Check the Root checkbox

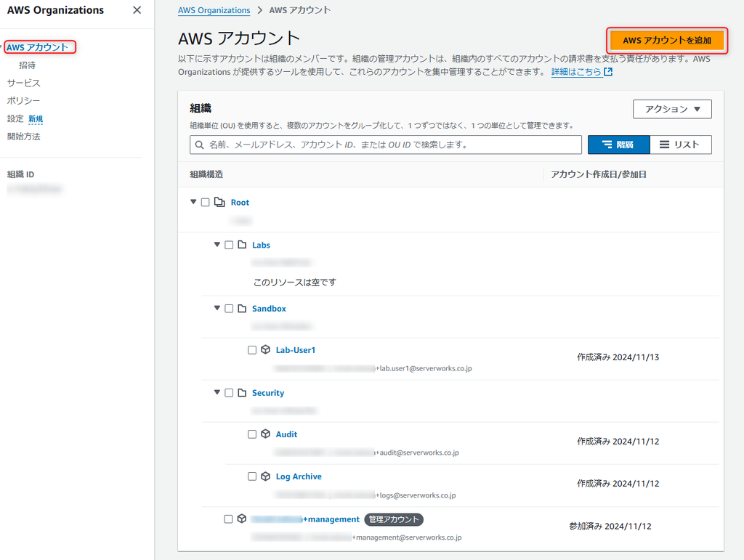(205, 203)
